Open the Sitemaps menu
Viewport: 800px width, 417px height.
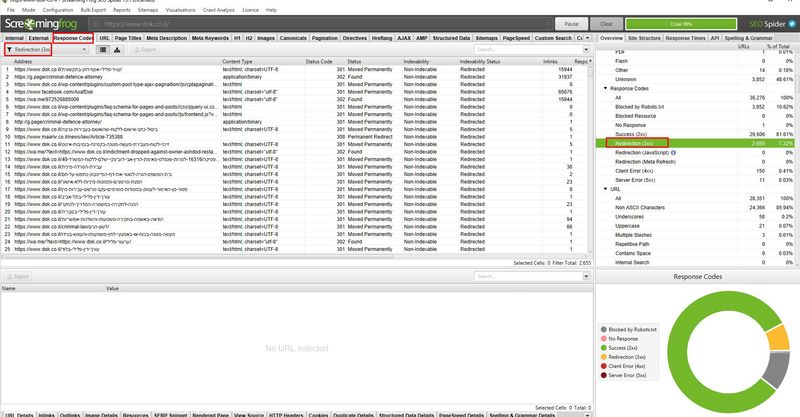point(148,10)
